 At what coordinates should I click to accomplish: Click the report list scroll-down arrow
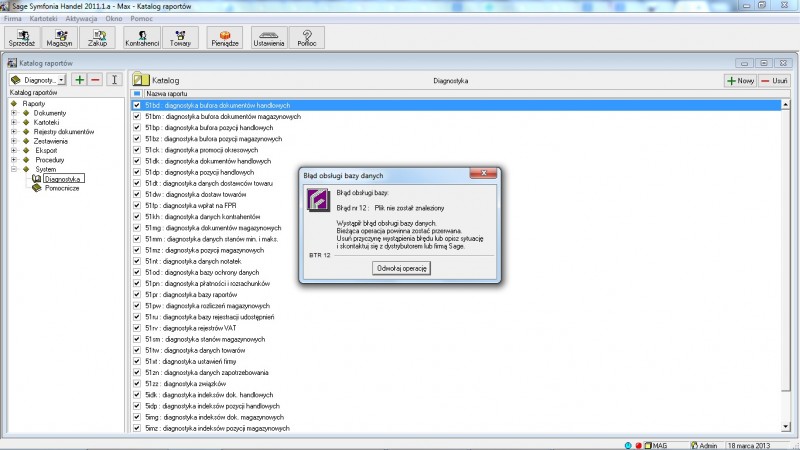pos(785,427)
